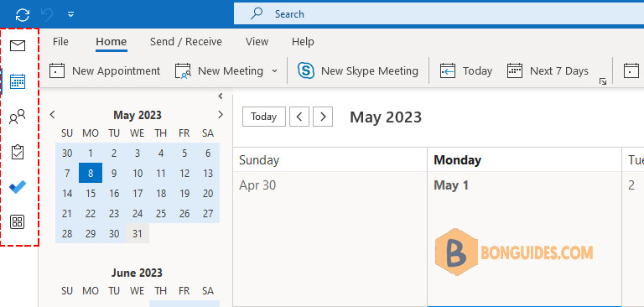Open the Go To dialog launcher
The image size is (644, 307).
[603, 81]
